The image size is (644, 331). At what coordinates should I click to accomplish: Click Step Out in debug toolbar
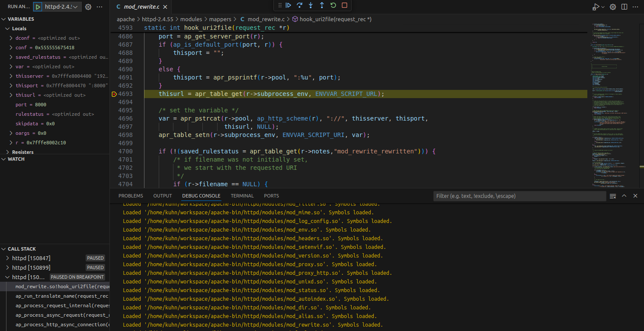pyautogui.click(x=322, y=5)
